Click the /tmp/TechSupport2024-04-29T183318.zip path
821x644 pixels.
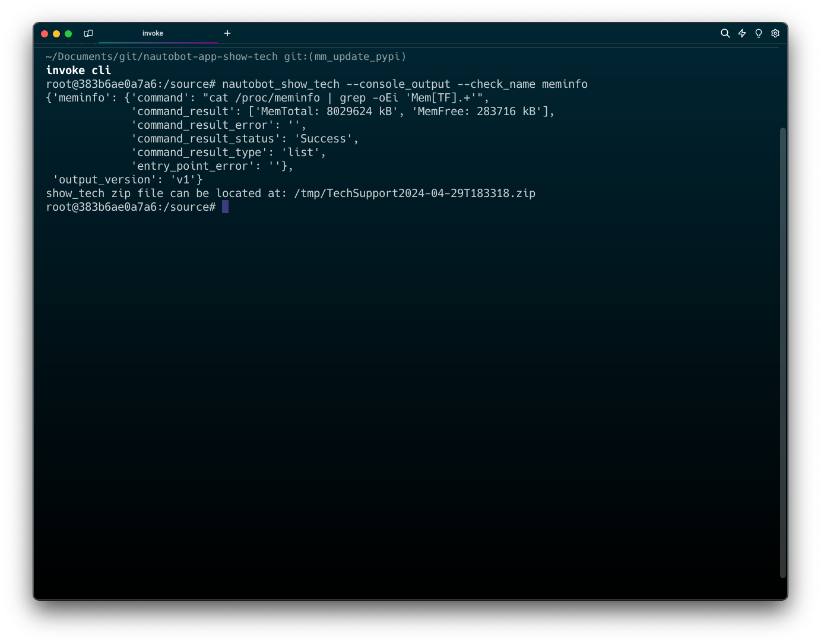tap(414, 193)
